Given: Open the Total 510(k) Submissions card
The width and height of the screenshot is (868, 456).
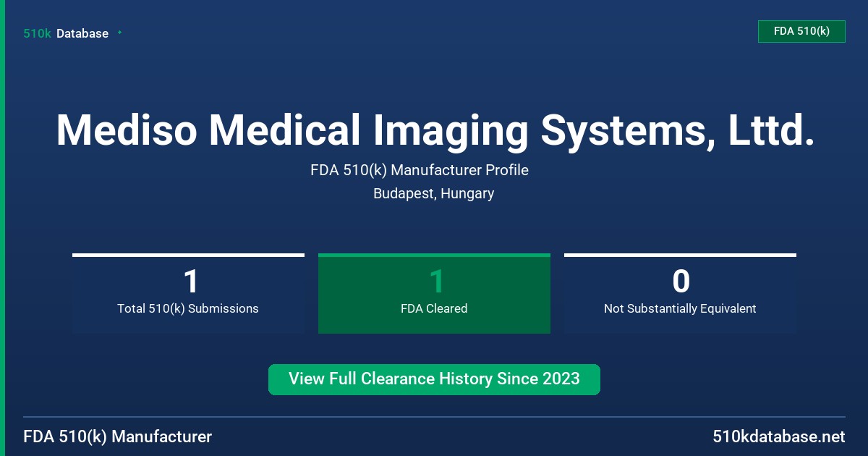Looking at the screenshot, I should (x=188, y=293).
